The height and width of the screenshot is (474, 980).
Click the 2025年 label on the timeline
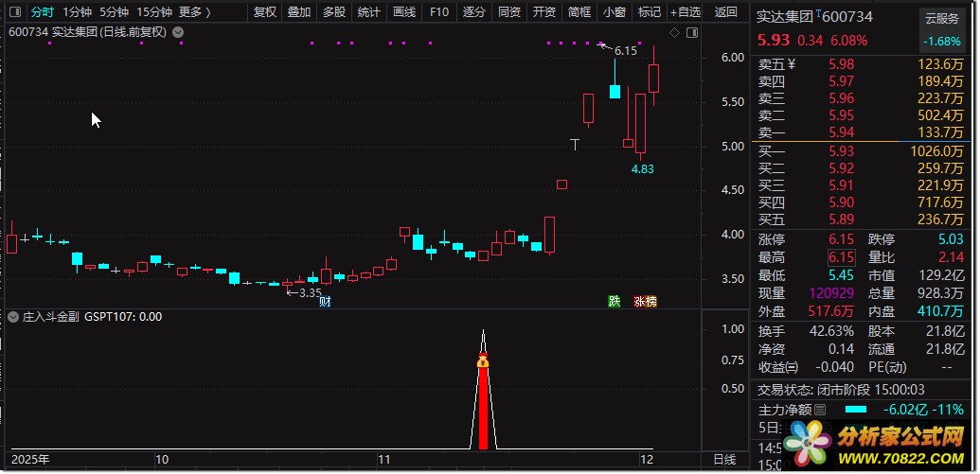(30, 460)
